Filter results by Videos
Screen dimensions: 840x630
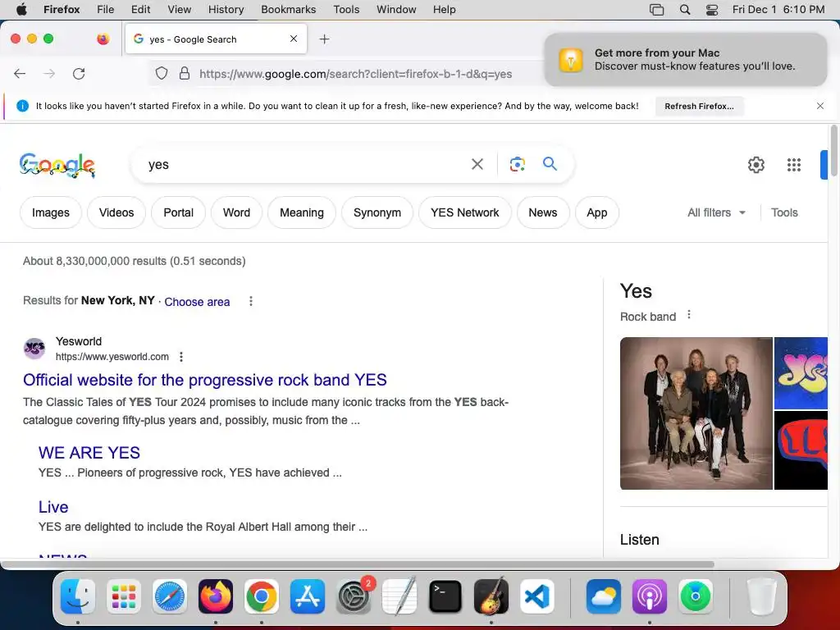tap(116, 212)
